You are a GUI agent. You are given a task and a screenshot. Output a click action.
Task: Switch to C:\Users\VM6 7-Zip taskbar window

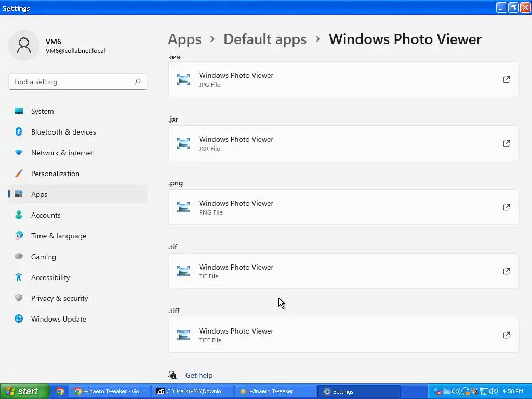[x=192, y=391]
